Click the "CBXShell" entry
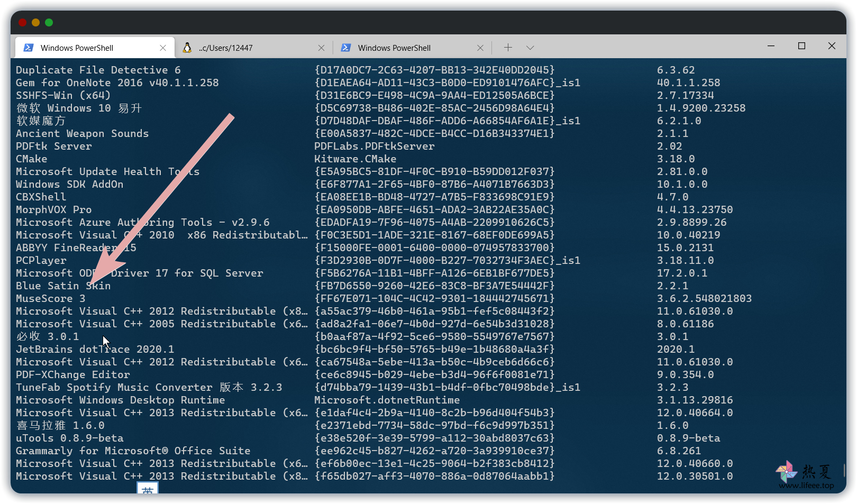This screenshot has width=857, height=504. click(41, 197)
